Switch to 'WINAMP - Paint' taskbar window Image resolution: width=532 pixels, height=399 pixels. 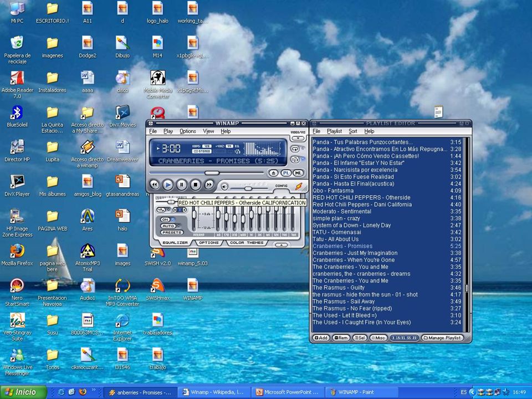[362, 392]
